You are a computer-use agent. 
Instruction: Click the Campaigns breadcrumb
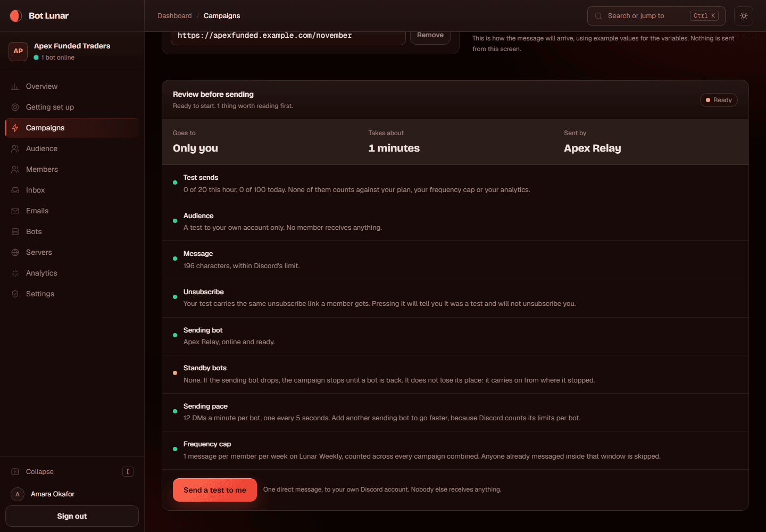222,16
